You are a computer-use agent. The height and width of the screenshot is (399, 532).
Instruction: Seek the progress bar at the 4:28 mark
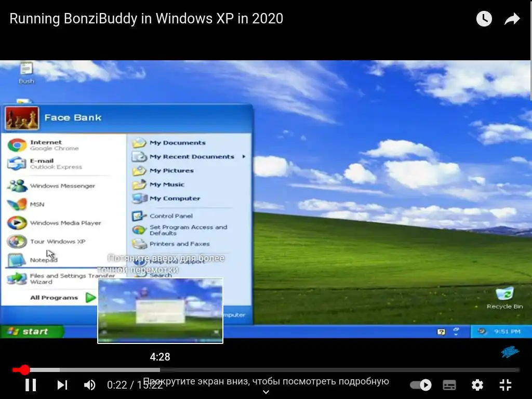tap(160, 370)
